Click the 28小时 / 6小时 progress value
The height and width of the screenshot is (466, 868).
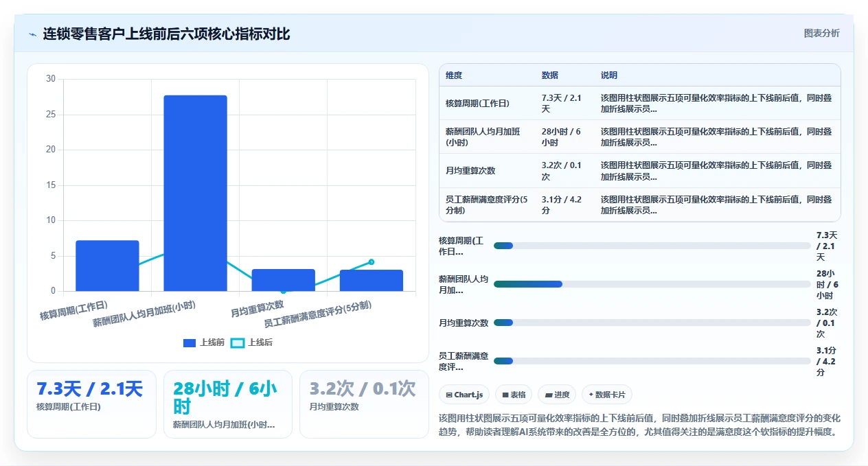coord(827,284)
